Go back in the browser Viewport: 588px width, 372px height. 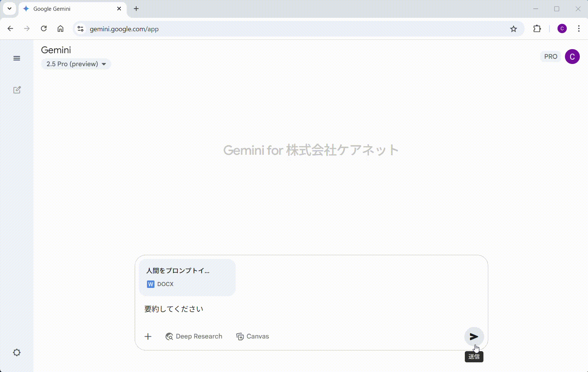10,29
